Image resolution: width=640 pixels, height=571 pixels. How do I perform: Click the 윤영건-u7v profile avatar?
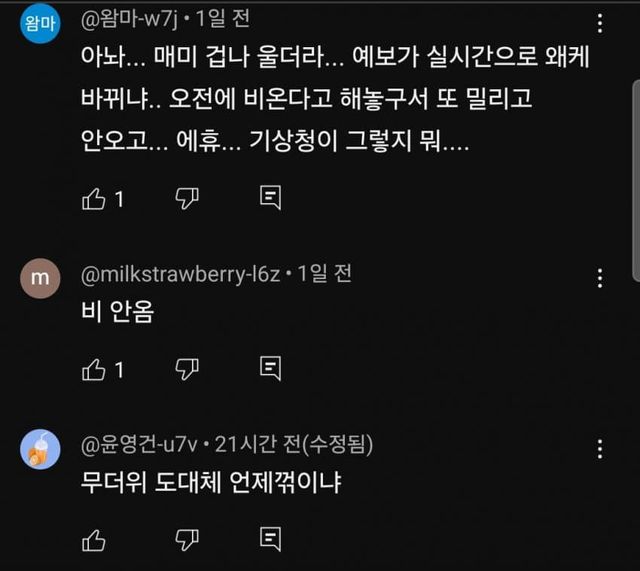(x=39, y=451)
